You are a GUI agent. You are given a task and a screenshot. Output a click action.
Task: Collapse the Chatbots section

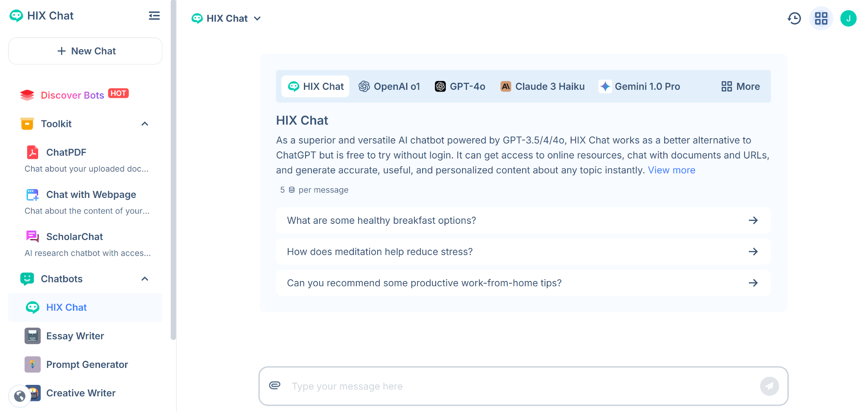[x=145, y=279]
